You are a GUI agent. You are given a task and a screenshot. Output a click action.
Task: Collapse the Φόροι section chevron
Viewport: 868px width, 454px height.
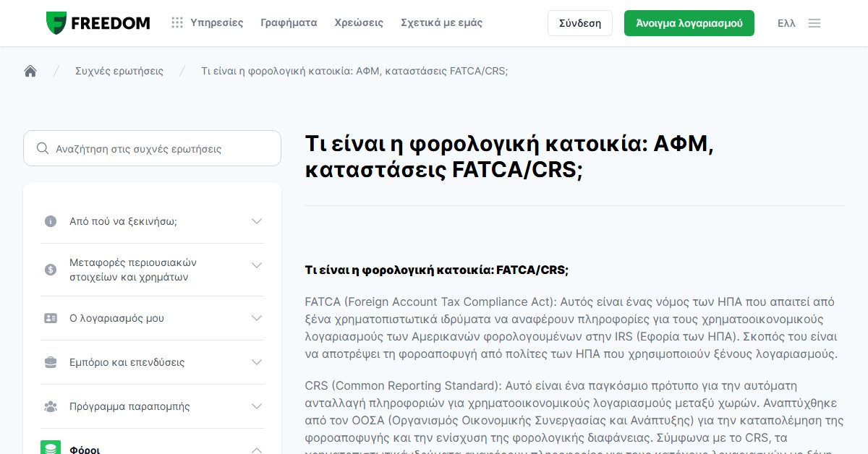(x=257, y=450)
